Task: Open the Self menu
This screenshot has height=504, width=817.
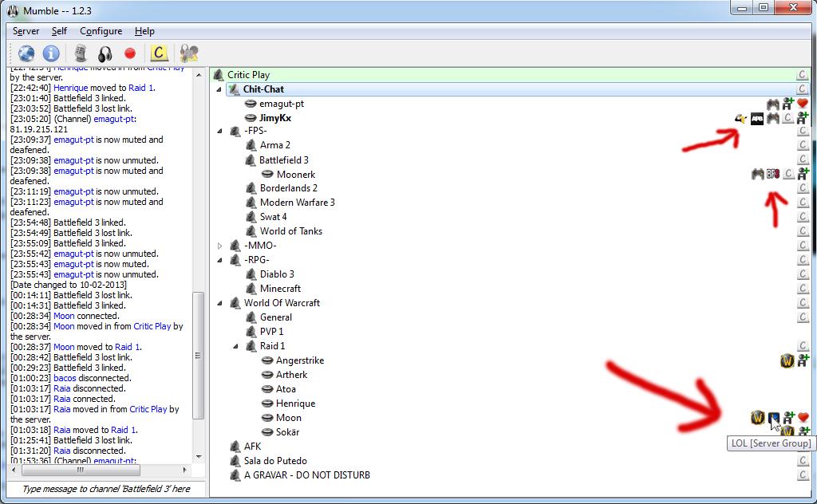Action: [59, 31]
